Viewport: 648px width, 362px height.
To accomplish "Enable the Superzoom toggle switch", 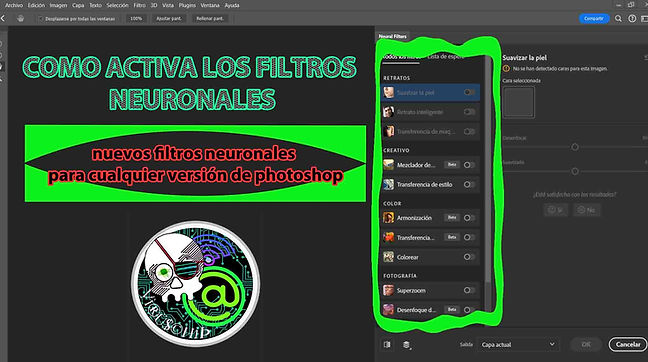I will point(469,291).
